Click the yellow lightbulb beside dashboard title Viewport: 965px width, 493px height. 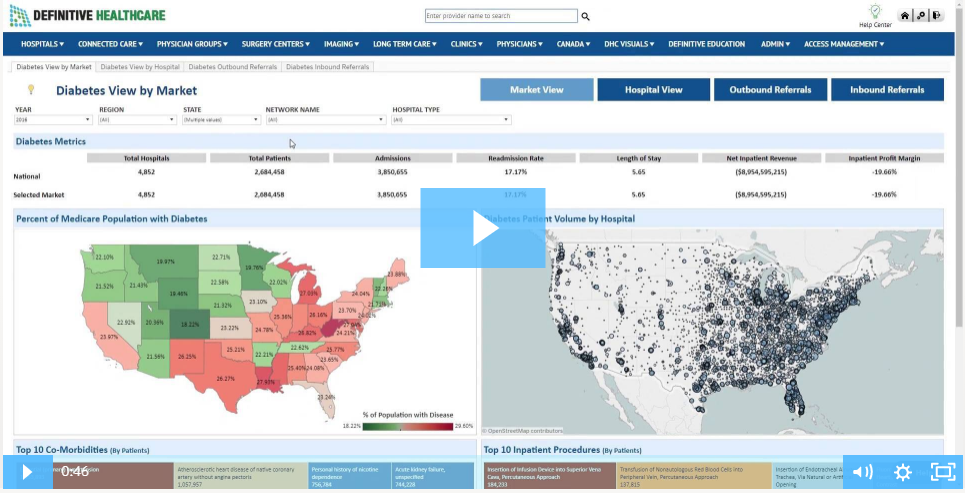click(x=31, y=90)
